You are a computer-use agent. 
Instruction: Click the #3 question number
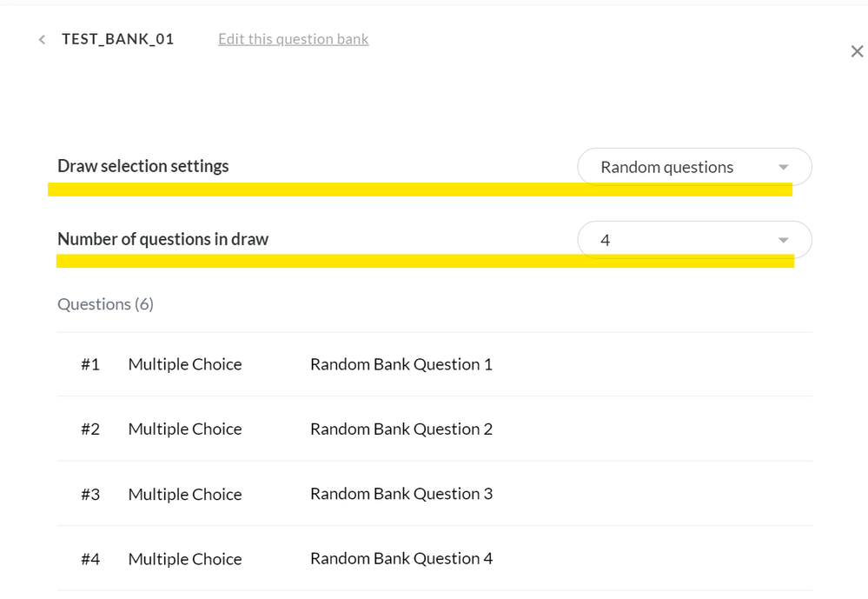90,494
